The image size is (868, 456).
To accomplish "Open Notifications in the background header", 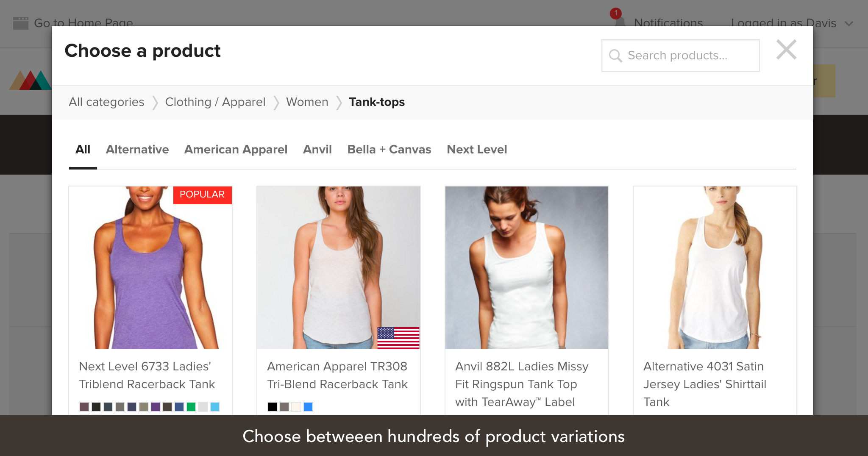I will pos(668,22).
